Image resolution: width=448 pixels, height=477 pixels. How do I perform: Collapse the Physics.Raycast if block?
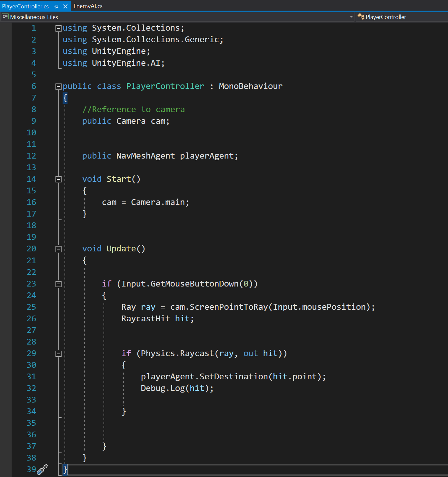pos(58,354)
